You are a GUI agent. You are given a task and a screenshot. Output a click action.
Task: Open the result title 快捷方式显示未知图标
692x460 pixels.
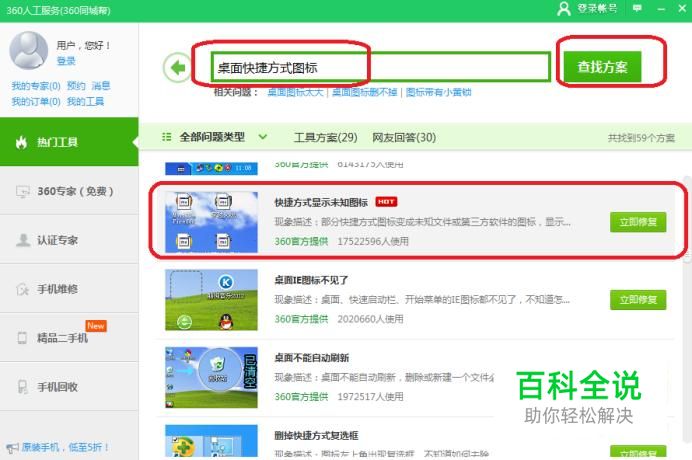(321, 203)
